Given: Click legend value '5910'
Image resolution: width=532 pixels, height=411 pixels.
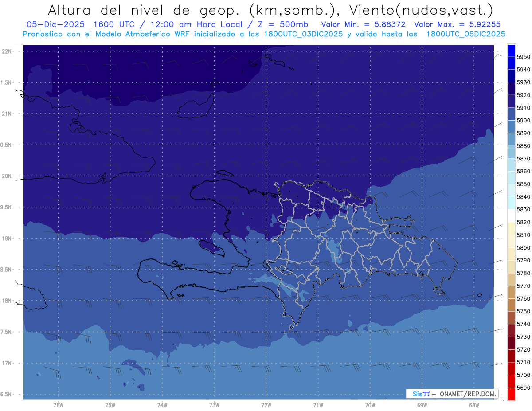Looking at the screenshot, I should click(x=523, y=108).
